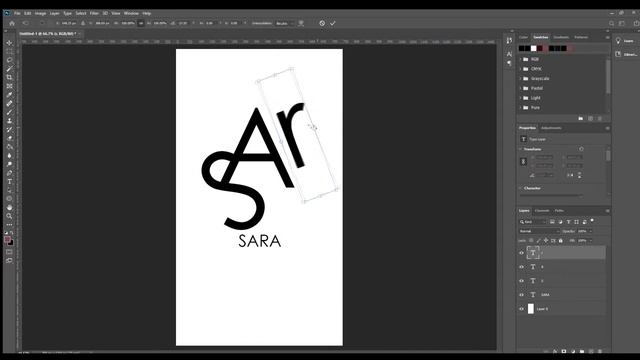Screen dimensions: 640x360
Task: Open the Window menu
Action: click(x=131, y=13)
